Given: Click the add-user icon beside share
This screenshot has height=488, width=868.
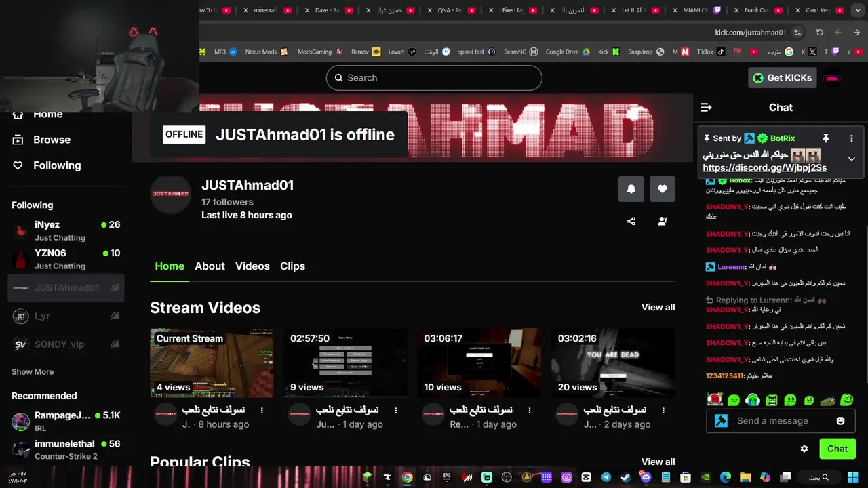Looking at the screenshot, I should (x=663, y=221).
